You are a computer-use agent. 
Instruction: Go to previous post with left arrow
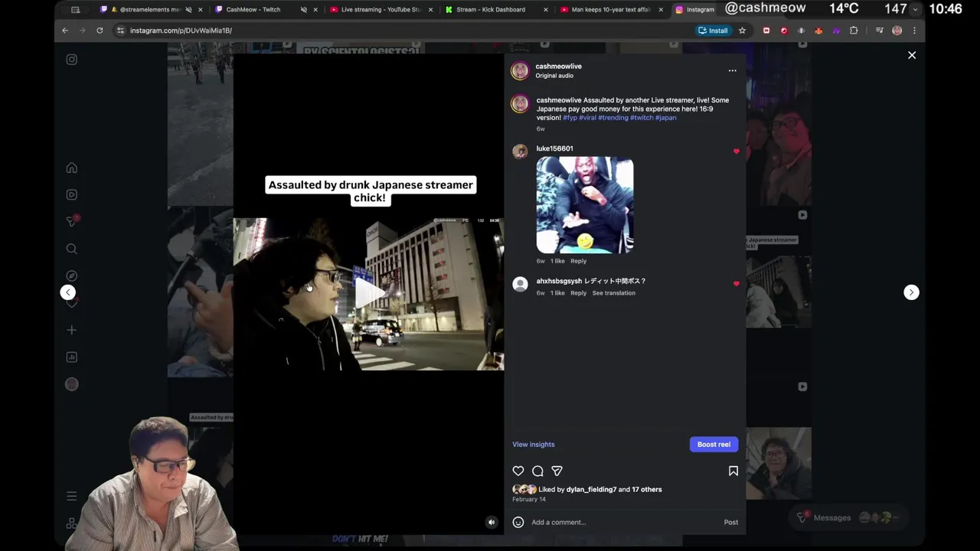point(67,292)
